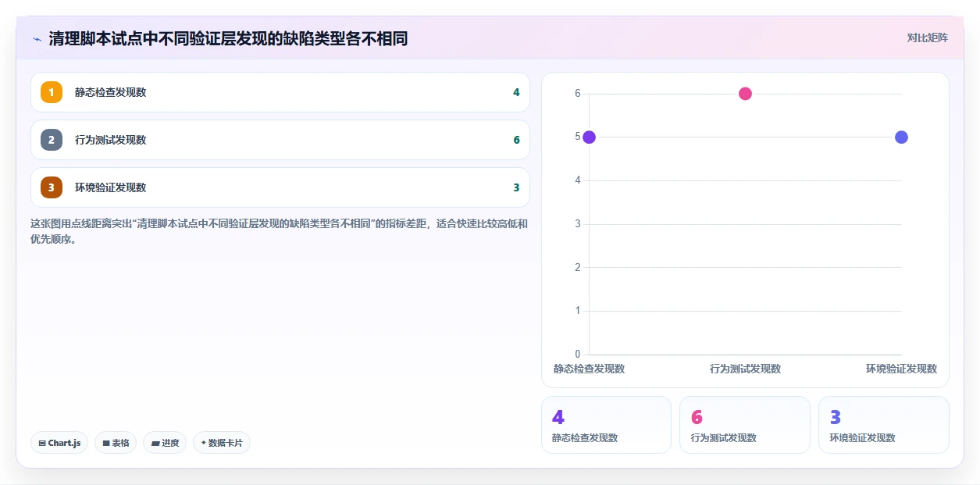This screenshot has height=485, width=980.
Task: Click the 进度 tag chip
Action: pyautogui.click(x=165, y=443)
